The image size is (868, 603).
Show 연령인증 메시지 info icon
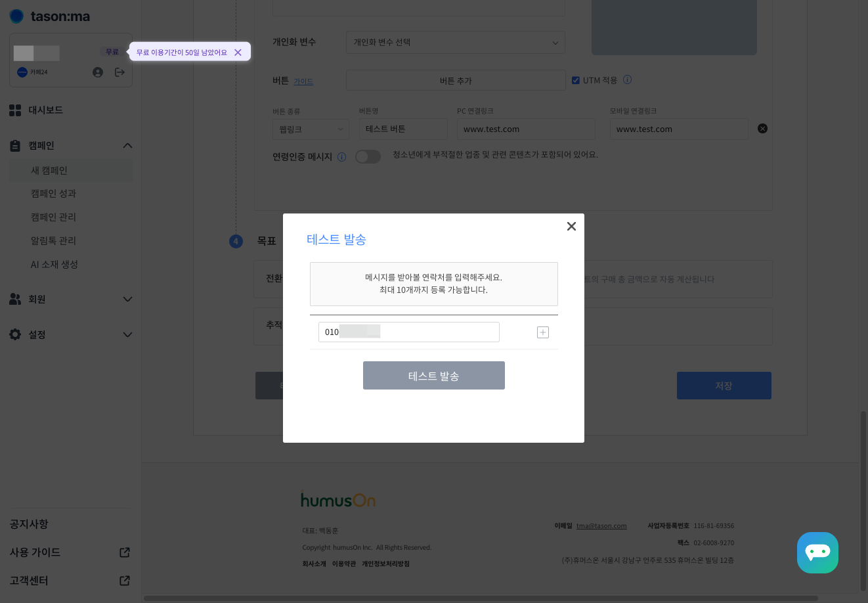pos(341,158)
